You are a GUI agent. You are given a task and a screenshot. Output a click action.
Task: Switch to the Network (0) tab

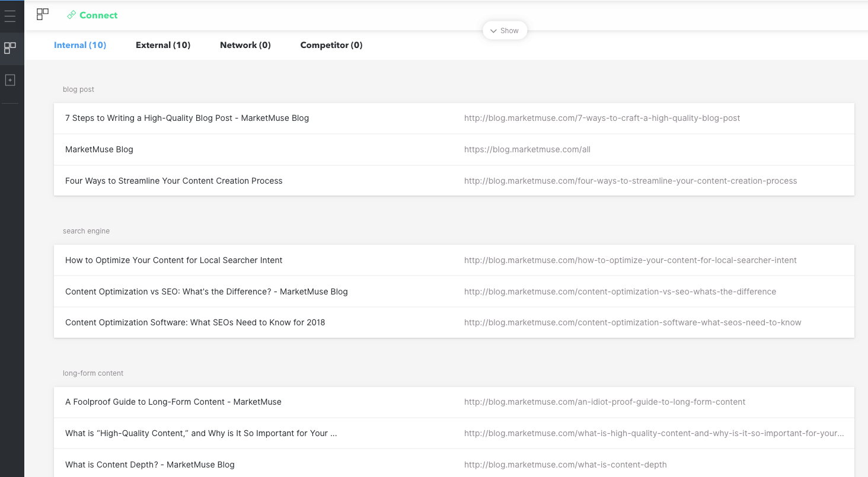(245, 45)
